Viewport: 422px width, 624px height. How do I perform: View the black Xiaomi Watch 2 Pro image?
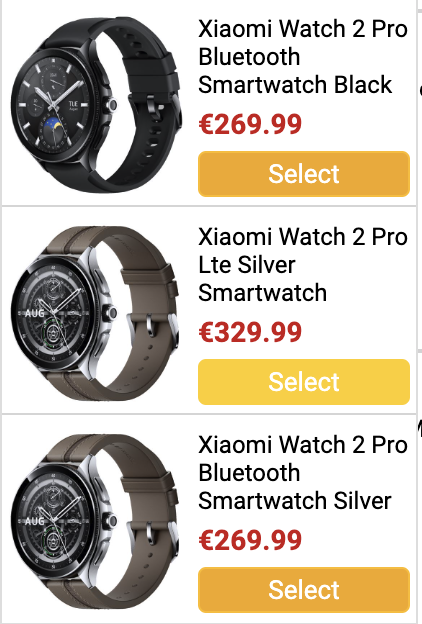point(96,104)
